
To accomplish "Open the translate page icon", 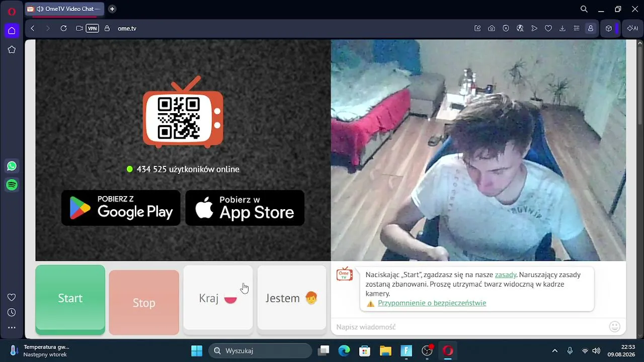I will click(x=520, y=29).
